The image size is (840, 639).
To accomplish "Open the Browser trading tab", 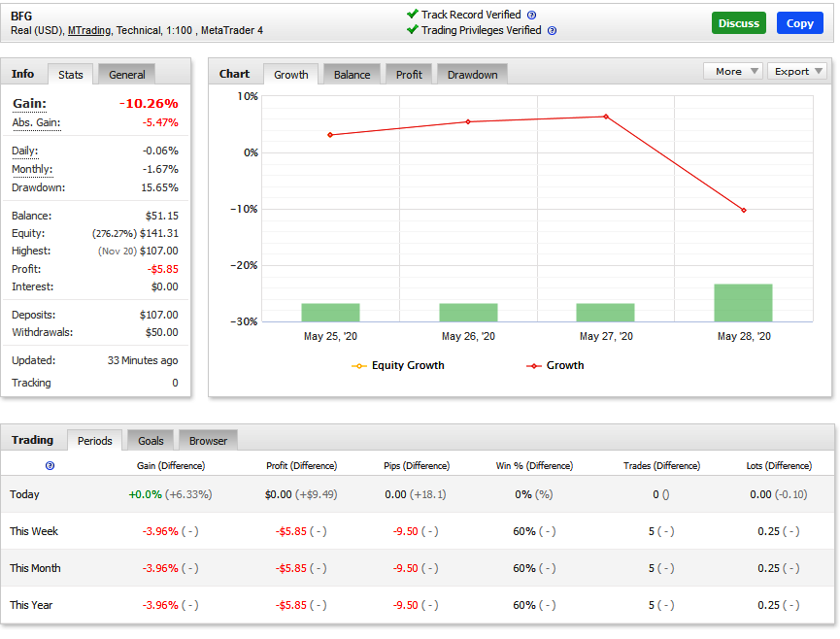I will click(208, 440).
